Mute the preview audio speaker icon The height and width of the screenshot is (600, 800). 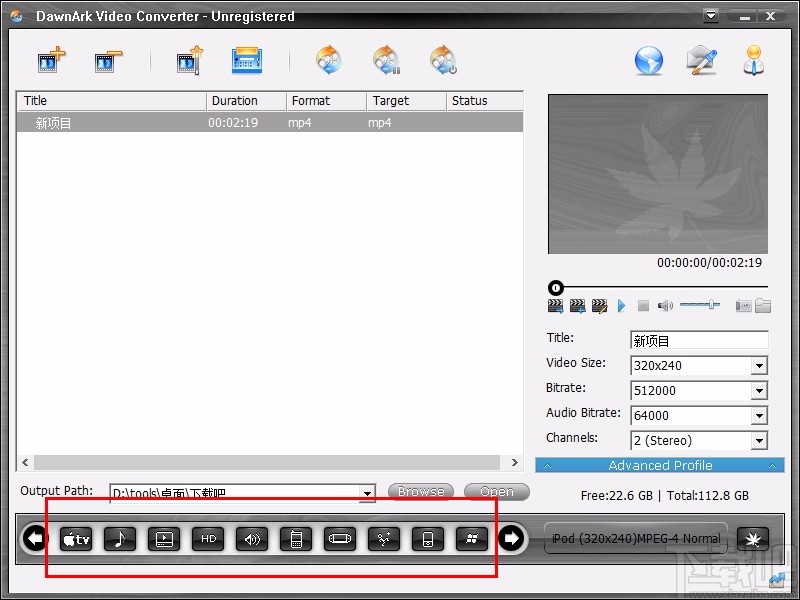point(665,305)
